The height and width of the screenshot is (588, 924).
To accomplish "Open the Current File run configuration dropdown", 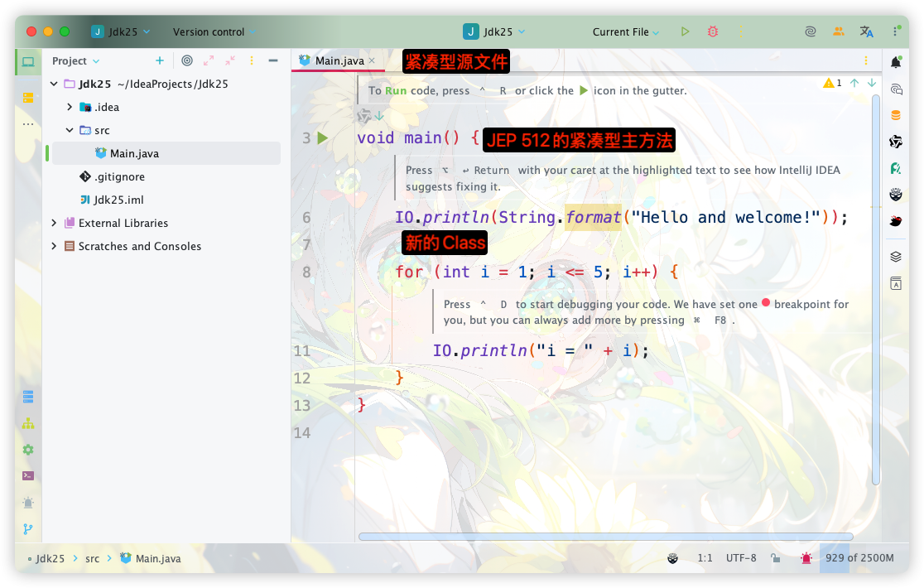I will click(626, 31).
